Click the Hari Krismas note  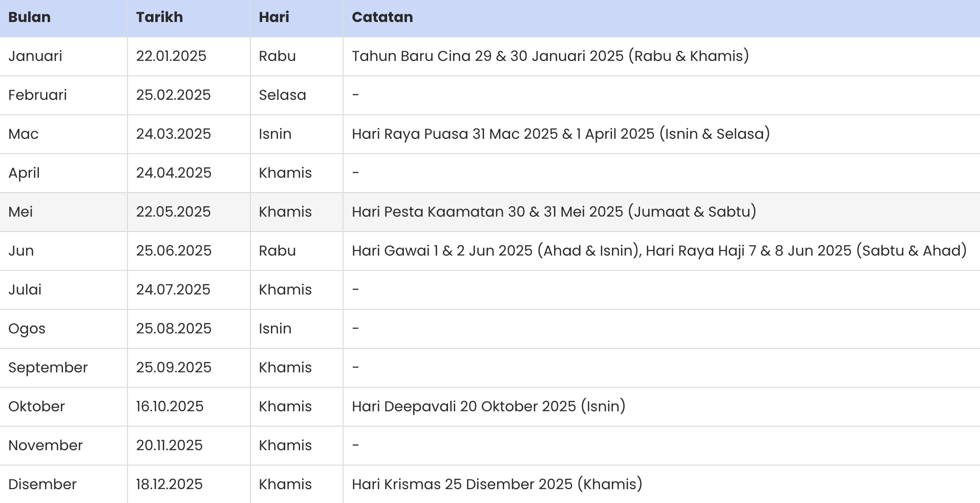pos(497,484)
